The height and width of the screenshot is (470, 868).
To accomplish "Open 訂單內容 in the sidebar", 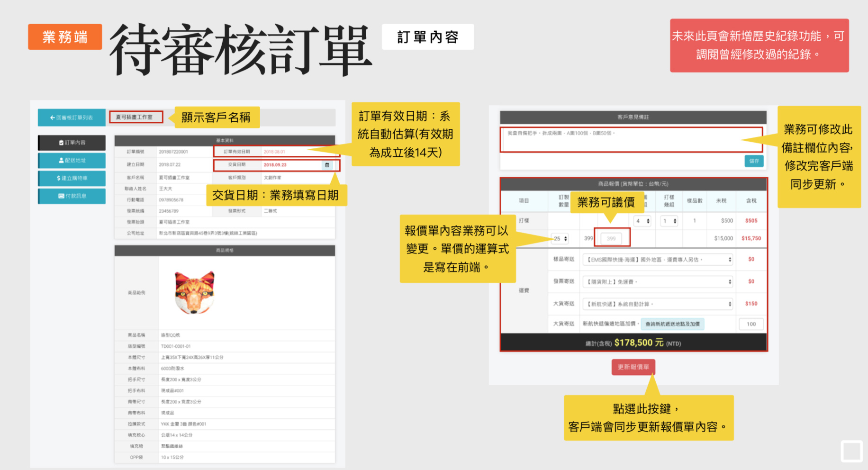I will (x=72, y=143).
